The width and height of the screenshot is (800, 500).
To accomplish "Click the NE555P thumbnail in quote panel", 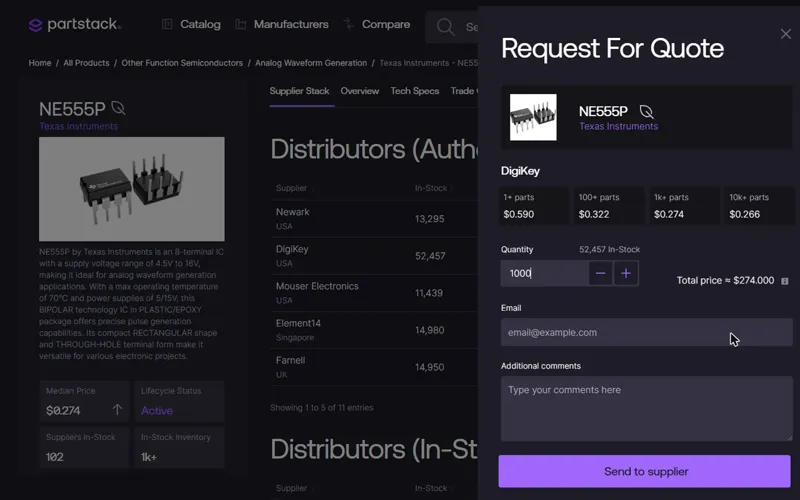I will [x=533, y=117].
